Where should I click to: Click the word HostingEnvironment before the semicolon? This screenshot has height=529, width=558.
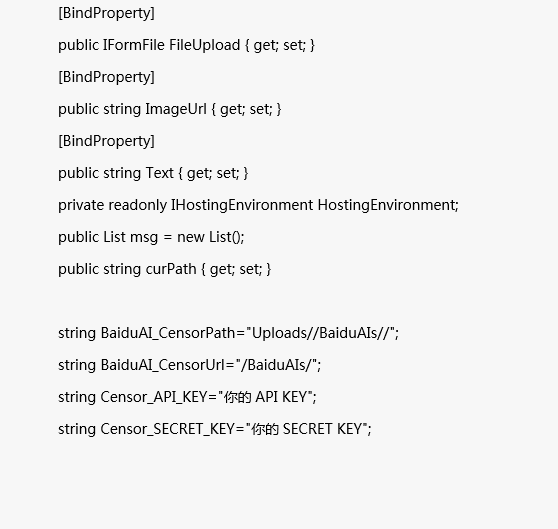386,206
